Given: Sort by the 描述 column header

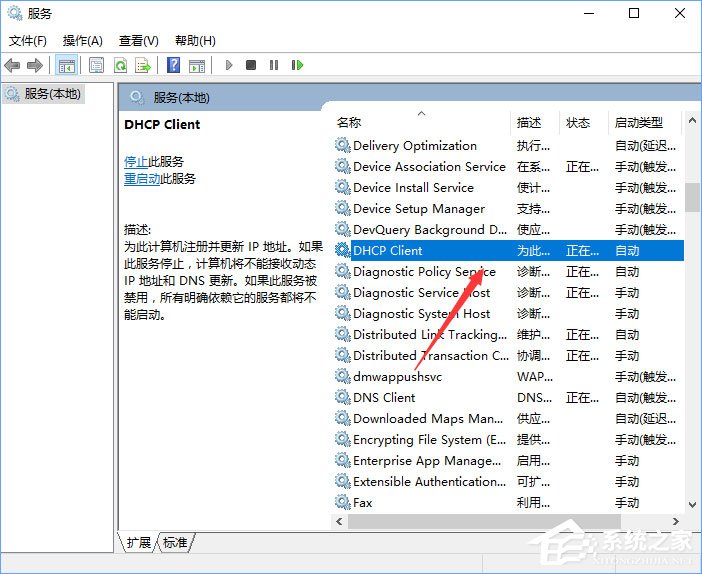Looking at the screenshot, I should pyautogui.click(x=535, y=122).
